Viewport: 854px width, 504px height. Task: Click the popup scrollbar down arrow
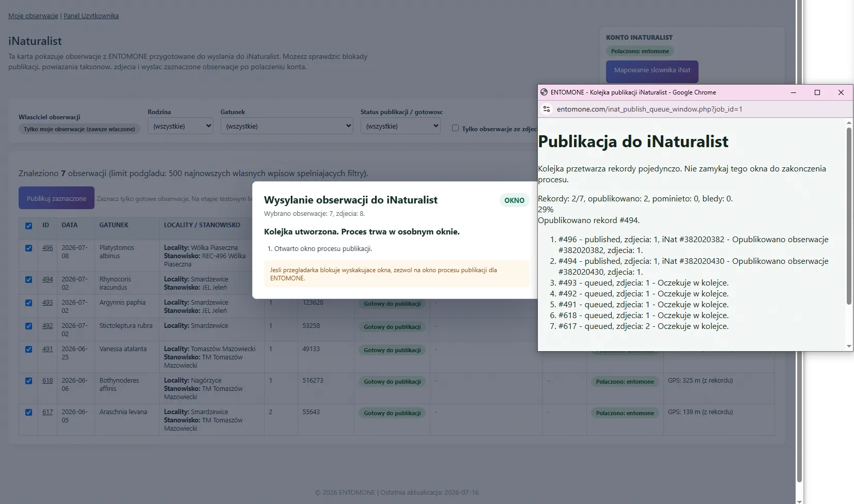tap(849, 346)
